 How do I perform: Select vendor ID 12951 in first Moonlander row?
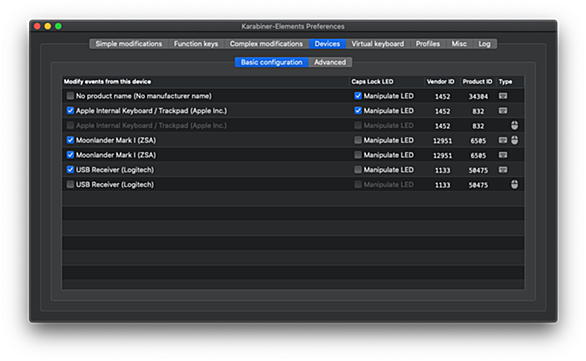[x=442, y=141]
